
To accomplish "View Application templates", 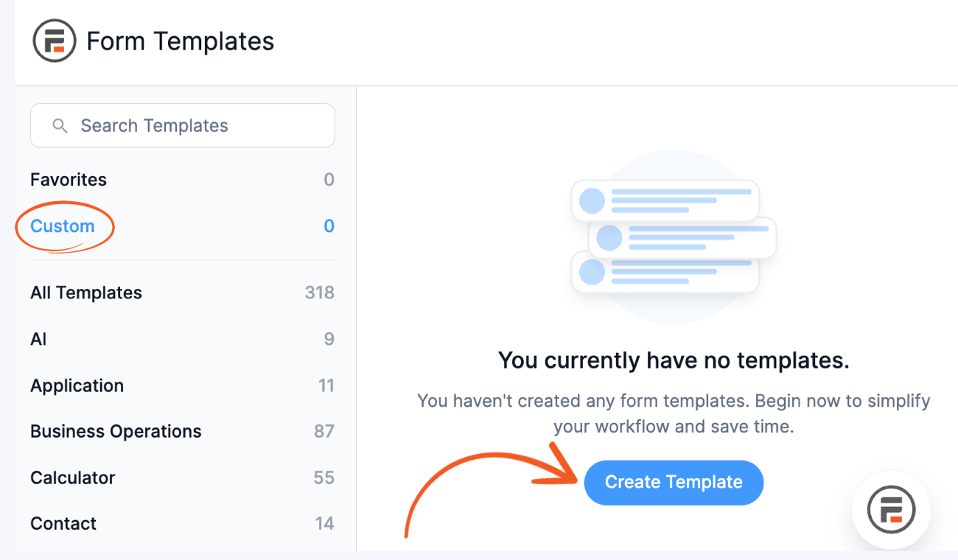I will click(x=77, y=385).
